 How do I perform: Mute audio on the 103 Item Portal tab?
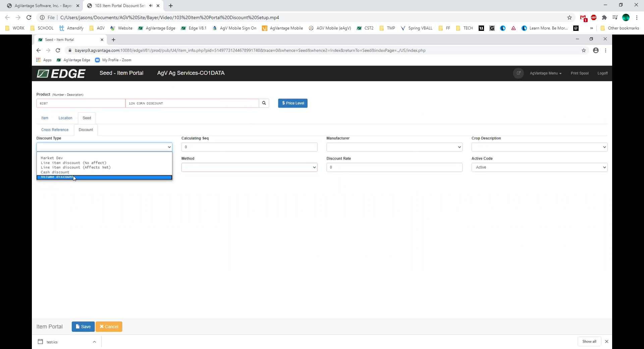click(151, 6)
